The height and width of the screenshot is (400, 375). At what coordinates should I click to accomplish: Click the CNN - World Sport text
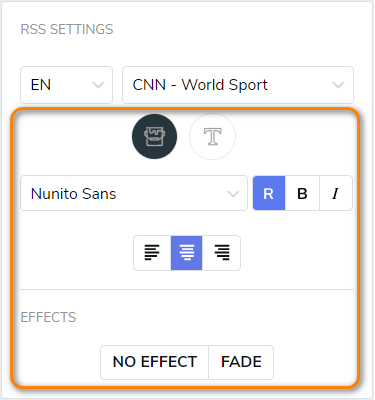tap(200, 85)
